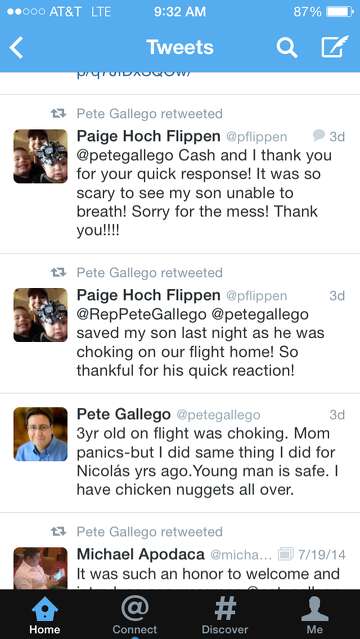Switch to the Connect tab
The image size is (360, 639).
135,614
